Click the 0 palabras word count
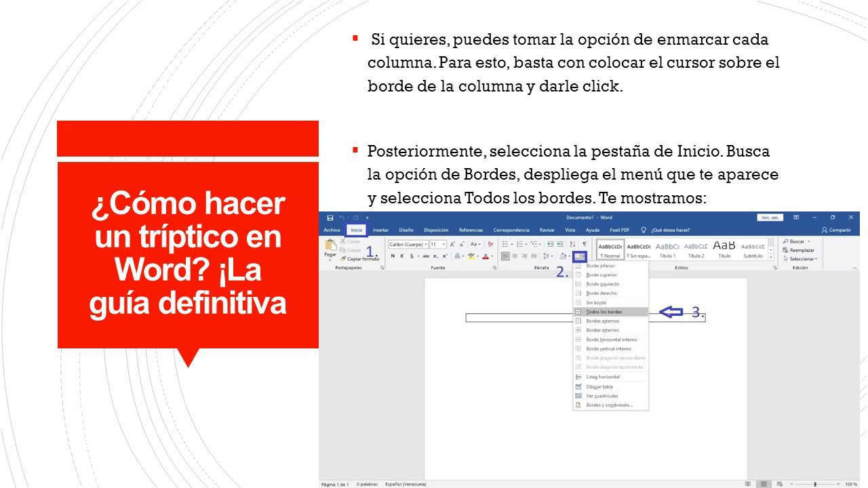This screenshot has height=488, width=868. tap(366, 484)
